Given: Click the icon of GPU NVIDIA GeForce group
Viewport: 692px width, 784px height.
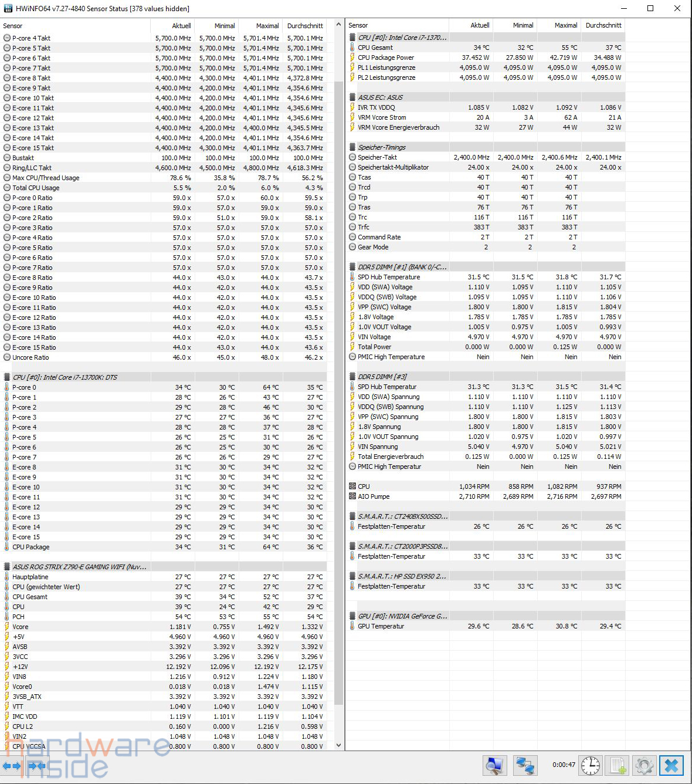Looking at the screenshot, I should click(352, 616).
